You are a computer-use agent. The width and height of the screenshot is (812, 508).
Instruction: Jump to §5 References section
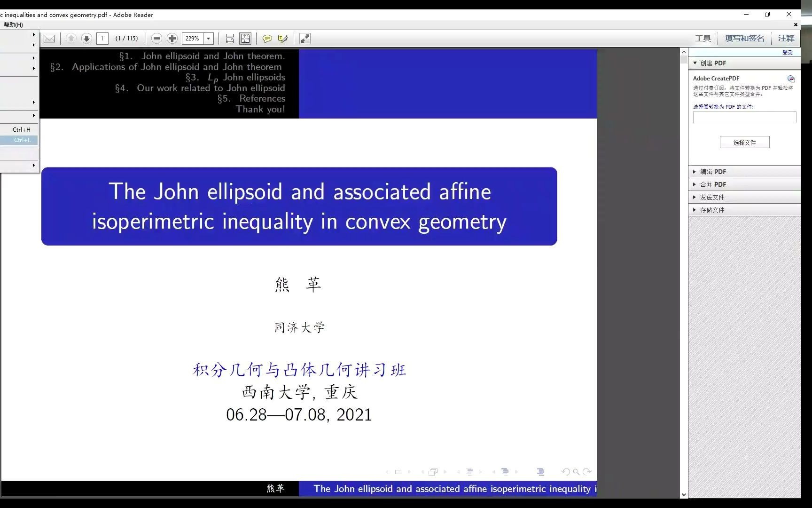tap(251, 98)
